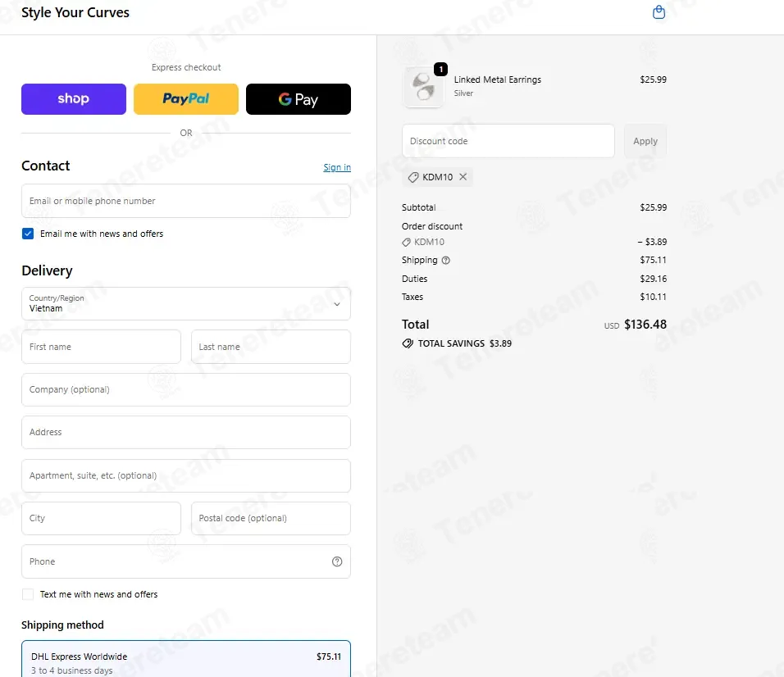Click the $75.11 price in DHL shipping option

click(329, 657)
